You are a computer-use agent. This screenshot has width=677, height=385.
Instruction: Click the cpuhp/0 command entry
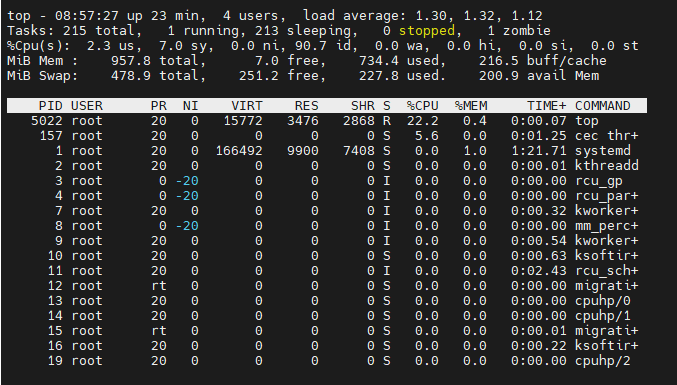(x=603, y=301)
